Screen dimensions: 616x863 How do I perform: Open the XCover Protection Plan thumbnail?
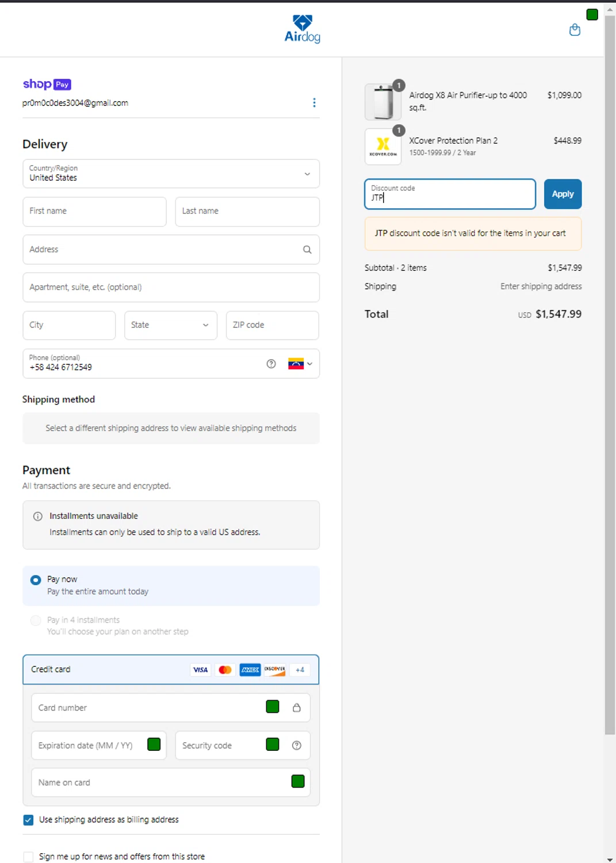tap(383, 147)
